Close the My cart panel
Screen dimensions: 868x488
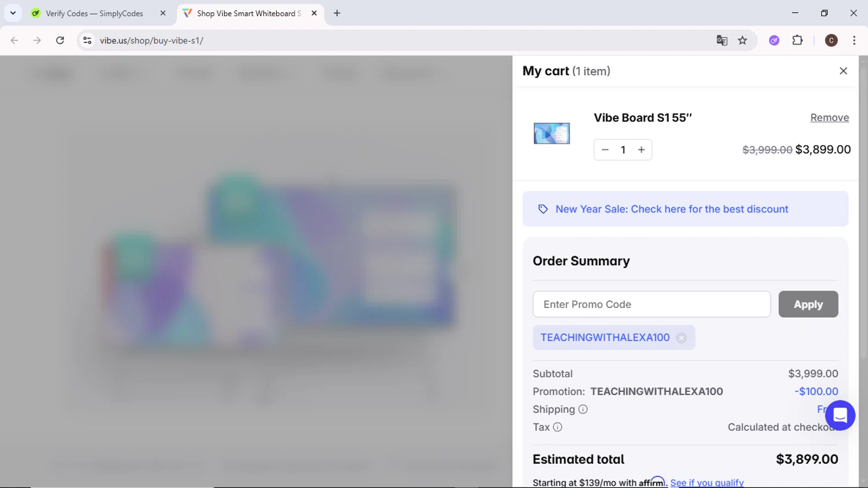[843, 71]
